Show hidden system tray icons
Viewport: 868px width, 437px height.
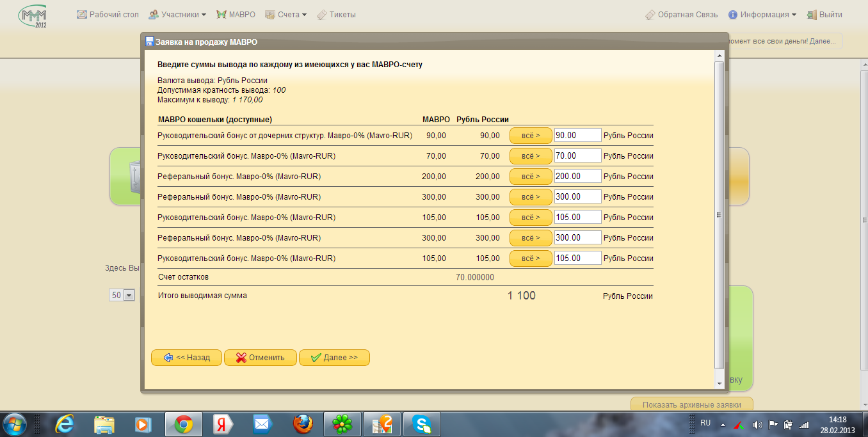pos(723,424)
